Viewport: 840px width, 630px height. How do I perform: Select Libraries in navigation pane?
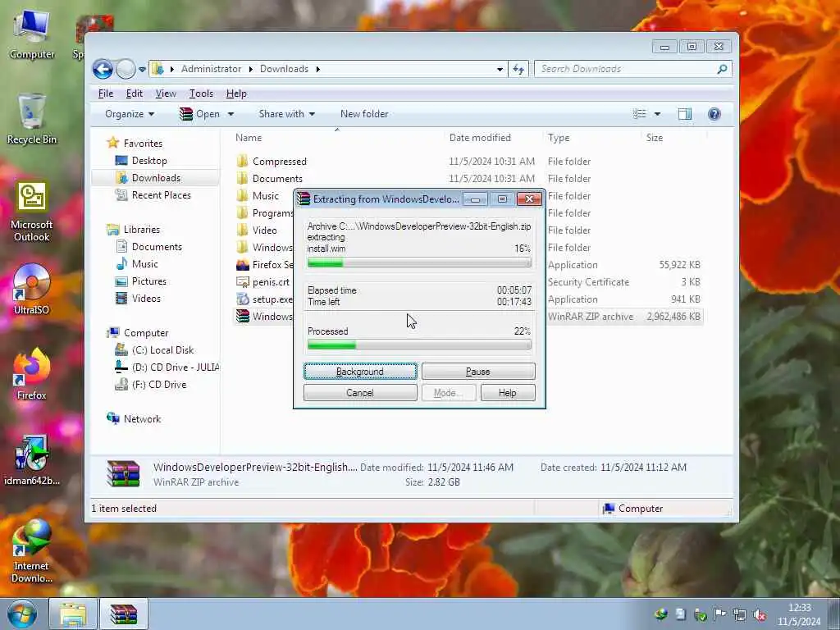coord(134,230)
